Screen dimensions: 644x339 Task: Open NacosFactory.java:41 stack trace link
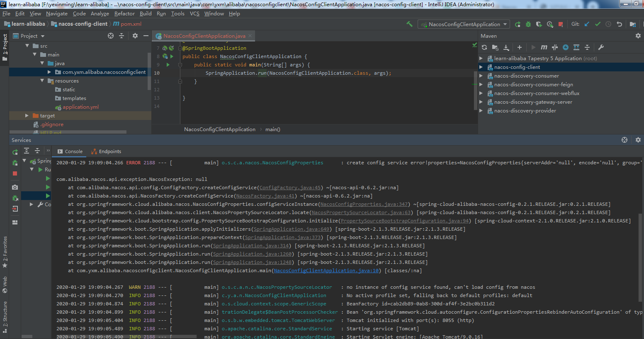pos(265,196)
